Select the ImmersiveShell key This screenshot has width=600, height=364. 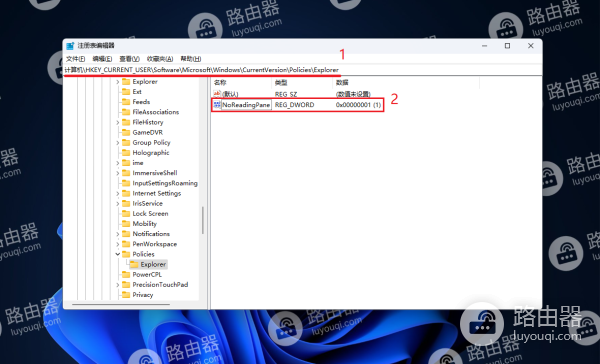pyautogui.click(x=155, y=173)
